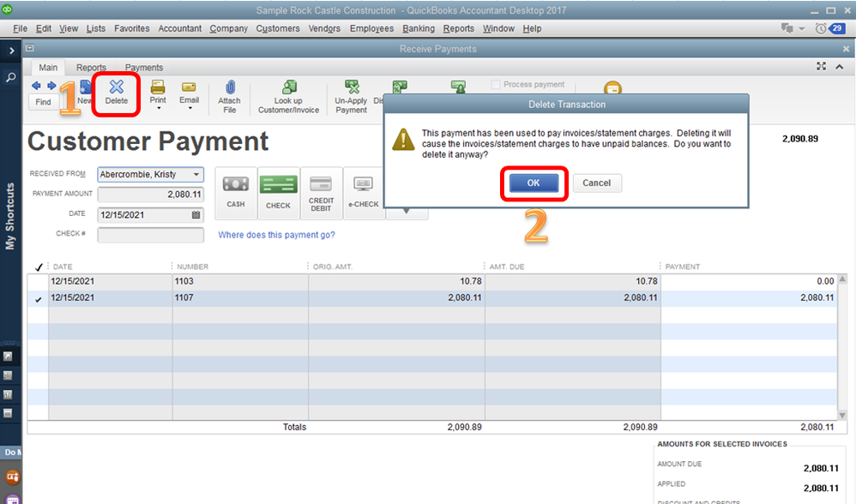This screenshot has width=856, height=504.
Task: Click the Attach File paperclip icon
Action: coord(230,87)
